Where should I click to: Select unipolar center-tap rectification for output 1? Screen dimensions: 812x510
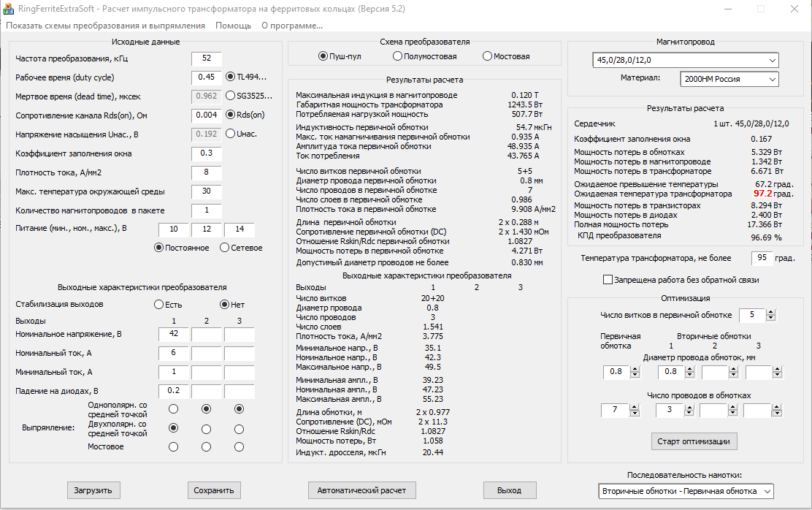(x=174, y=409)
